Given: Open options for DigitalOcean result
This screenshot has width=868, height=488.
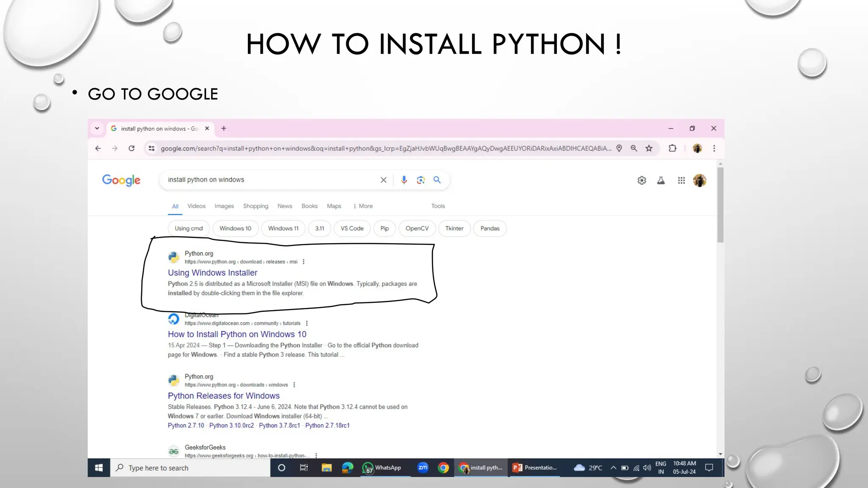Looking at the screenshot, I should (307, 323).
